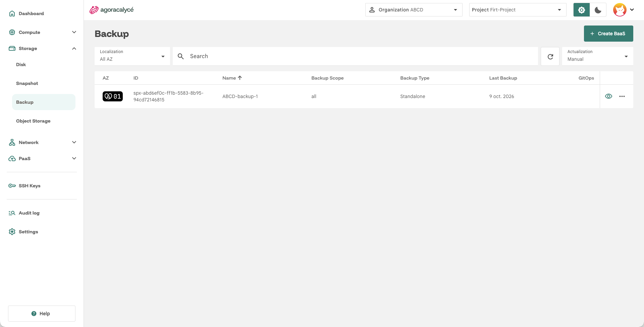Click the Storage drive icon
Image resolution: width=644 pixels, height=327 pixels.
(x=12, y=48)
